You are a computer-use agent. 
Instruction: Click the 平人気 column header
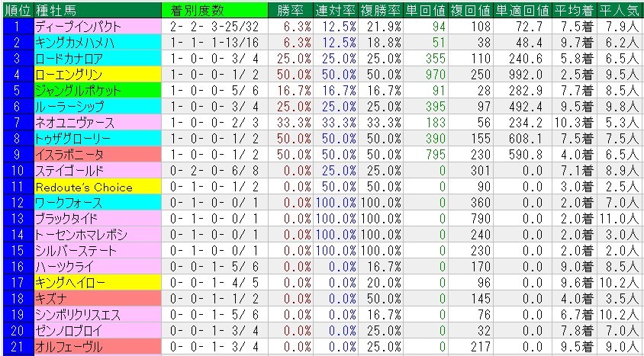click(x=620, y=10)
